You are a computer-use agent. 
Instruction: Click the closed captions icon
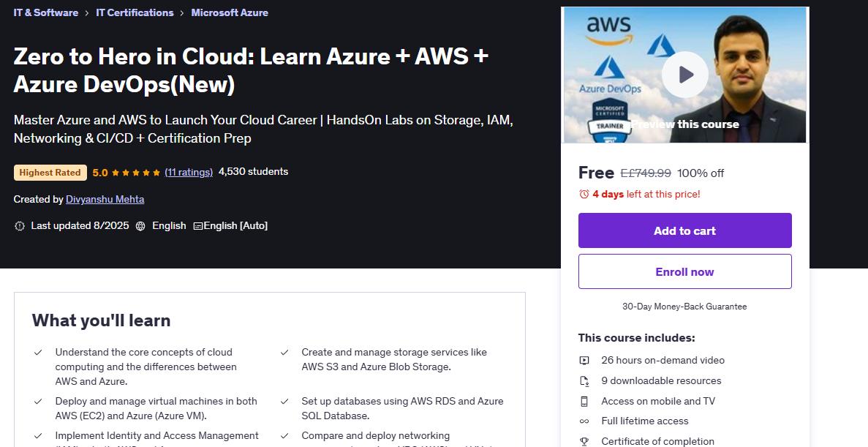[x=197, y=226]
